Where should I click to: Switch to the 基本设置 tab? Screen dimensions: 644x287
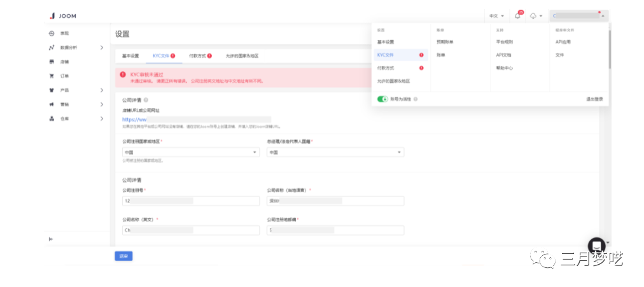point(130,56)
